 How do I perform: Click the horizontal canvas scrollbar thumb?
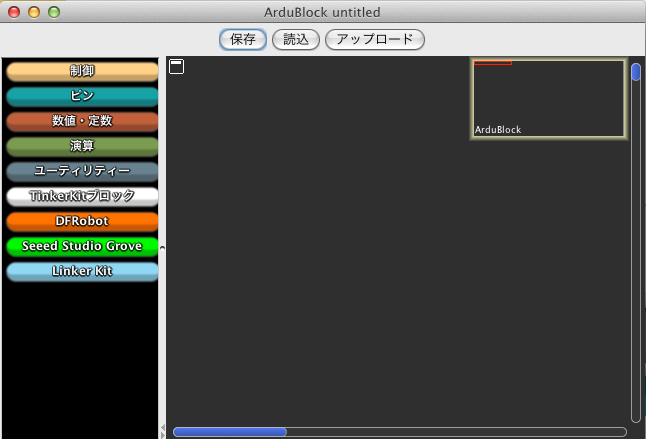click(230, 432)
